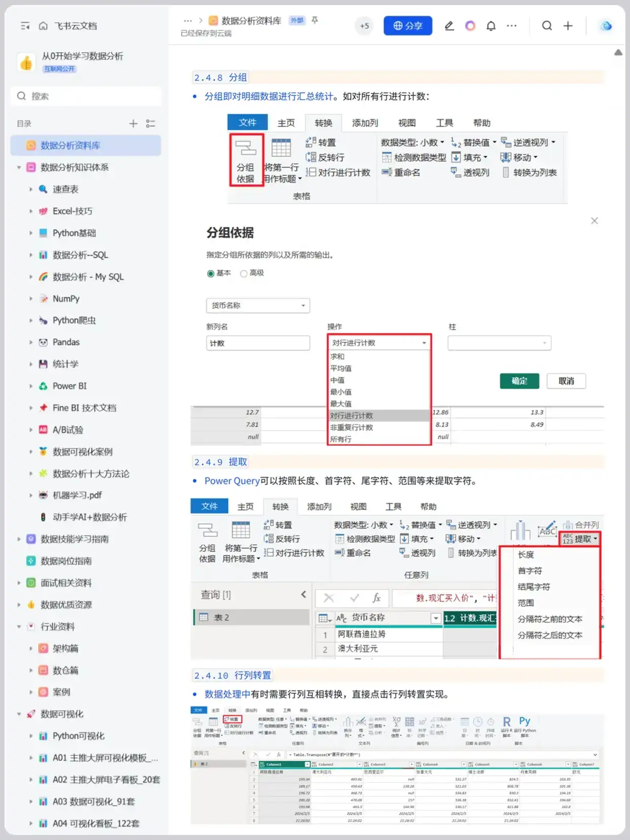Open edit mode with pencil icon
Image resolution: width=630 pixels, height=840 pixels.
click(x=449, y=25)
